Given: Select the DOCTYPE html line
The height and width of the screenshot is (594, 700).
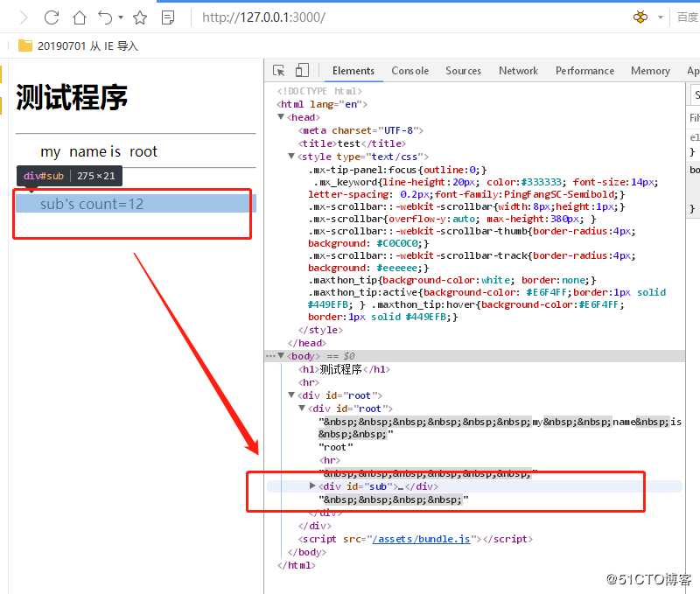Looking at the screenshot, I should point(319,91).
